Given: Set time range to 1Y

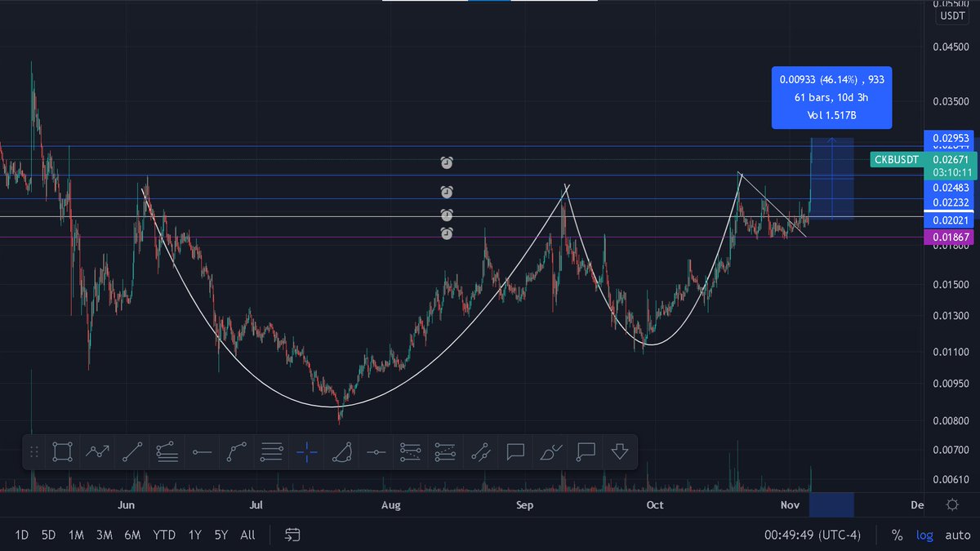Looking at the screenshot, I should coord(194,535).
